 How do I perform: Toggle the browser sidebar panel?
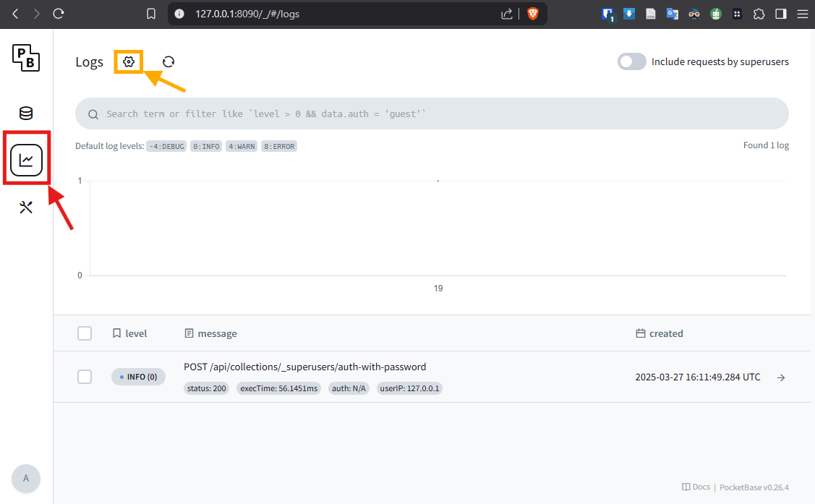click(x=781, y=14)
